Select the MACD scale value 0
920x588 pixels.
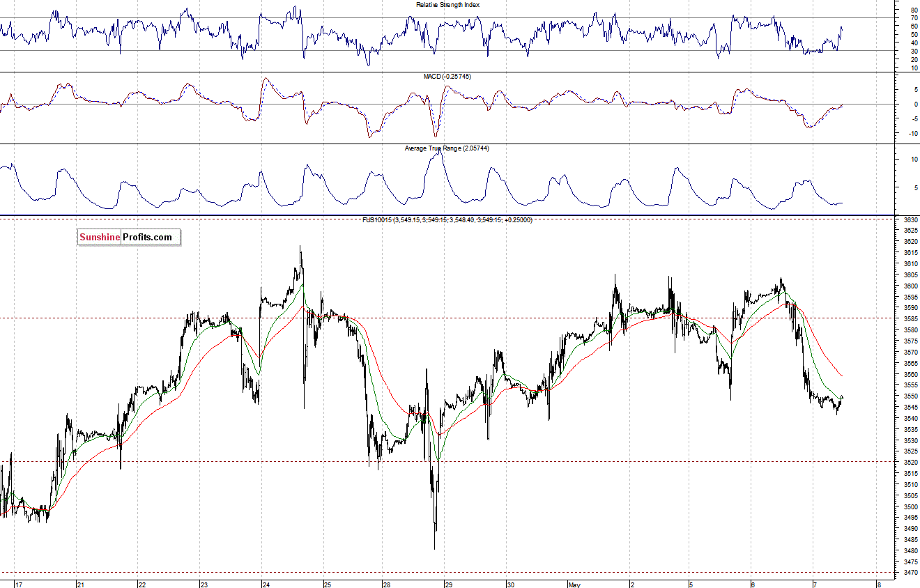point(914,105)
